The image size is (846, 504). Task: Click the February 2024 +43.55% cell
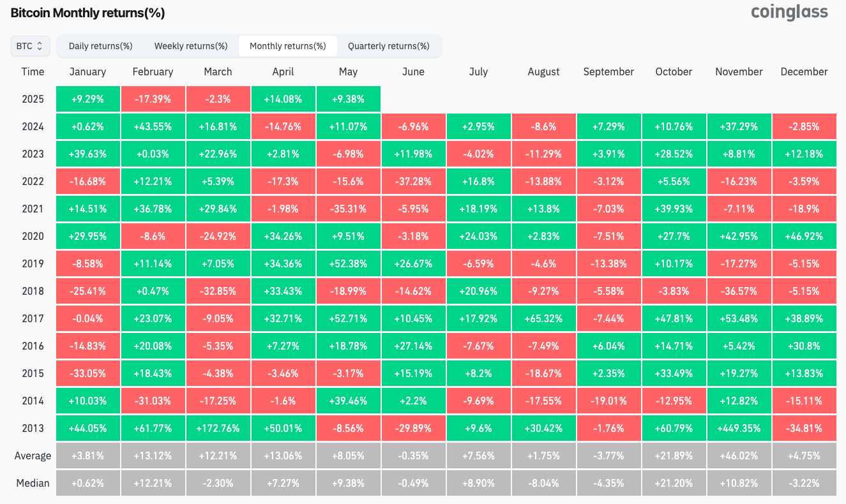pyautogui.click(x=153, y=126)
